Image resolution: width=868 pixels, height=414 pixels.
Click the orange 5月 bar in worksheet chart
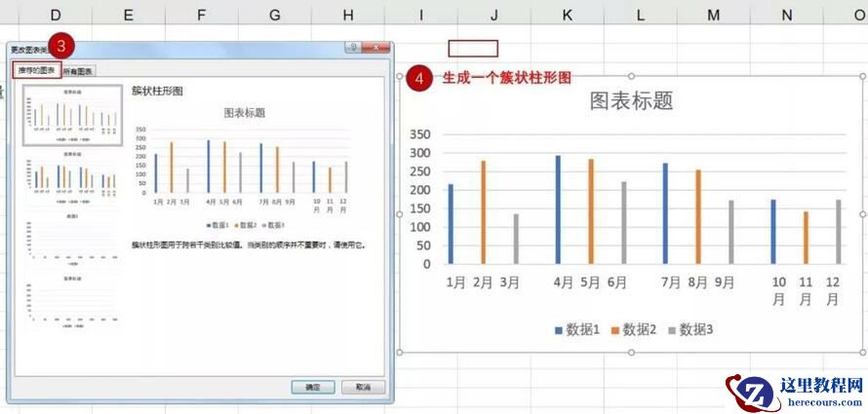(591, 211)
